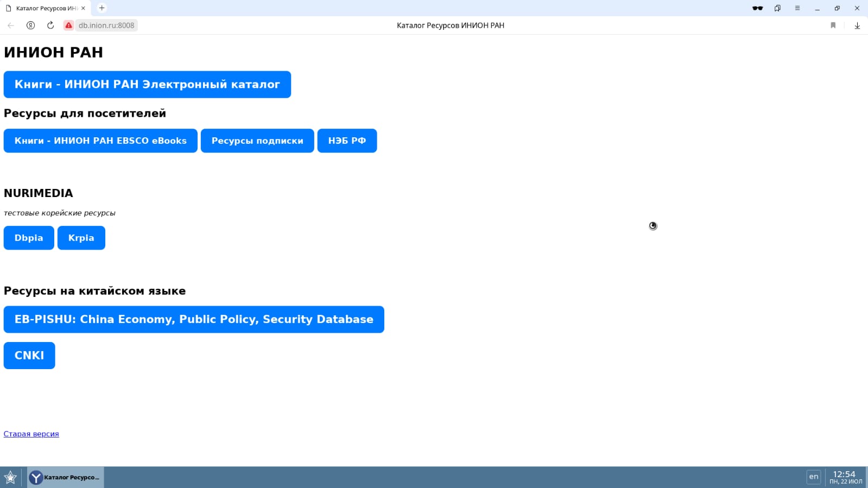Open the browser hamburger menu
Image resolution: width=868 pixels, height=488 pixels.
tap(797, 8)
